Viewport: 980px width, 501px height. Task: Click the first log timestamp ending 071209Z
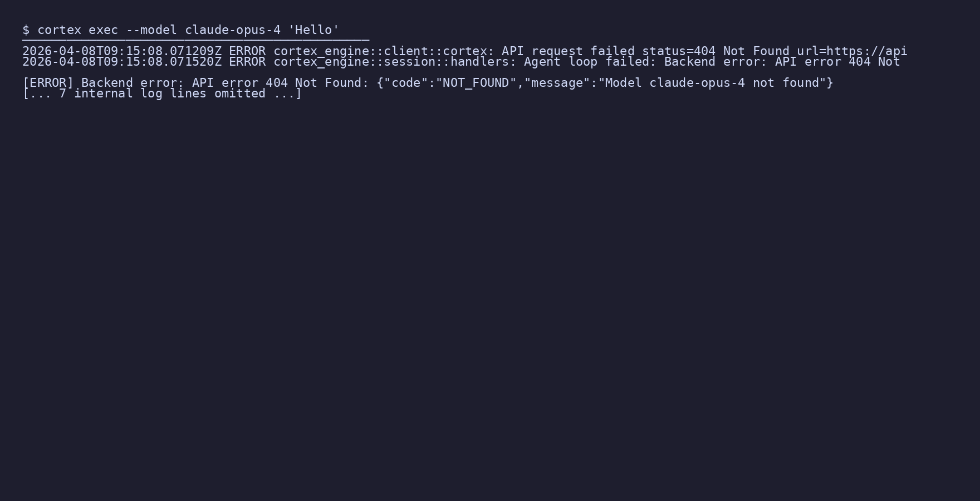coord(122,51)
